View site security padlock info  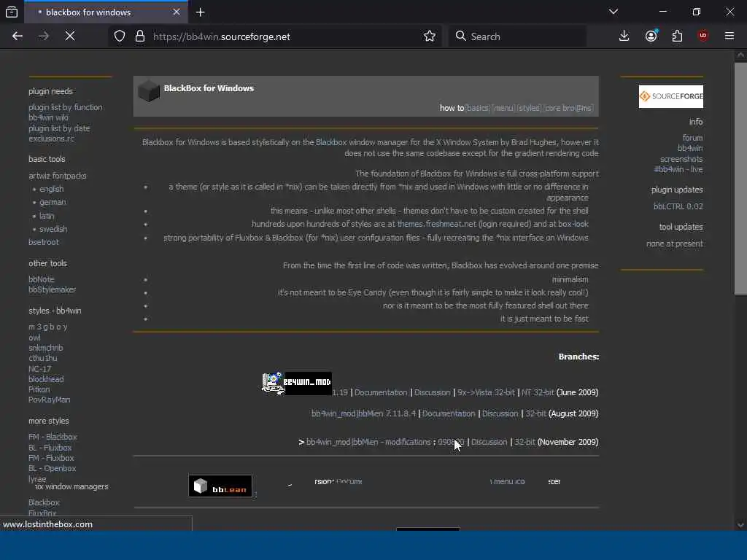tap(139, 36)
